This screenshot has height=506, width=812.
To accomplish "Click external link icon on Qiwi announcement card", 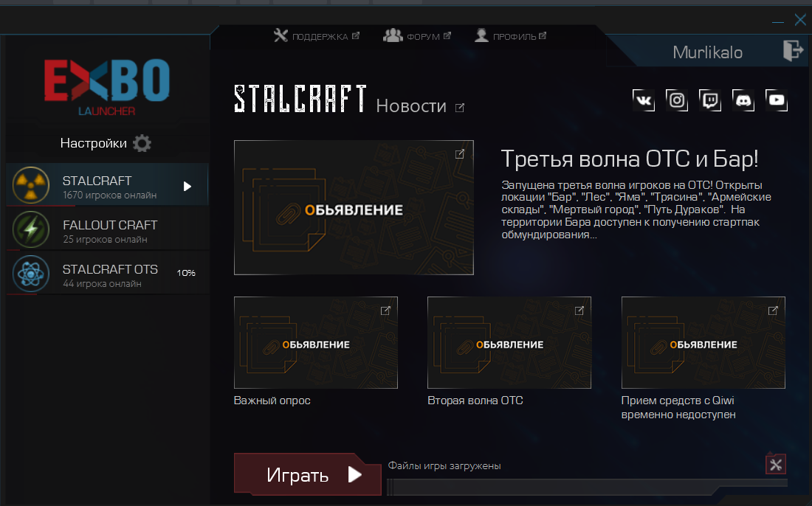I will 773,311.
